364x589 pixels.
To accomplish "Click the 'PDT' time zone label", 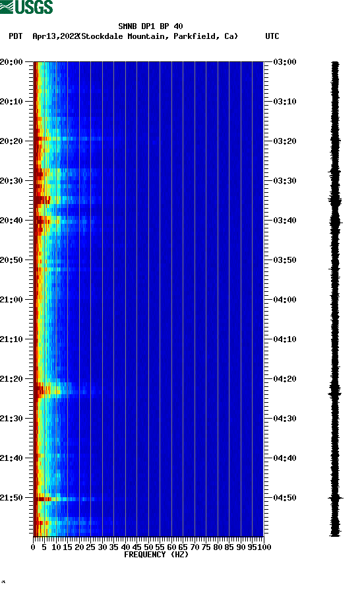I will pyautogui.click(x=15, y=36).
